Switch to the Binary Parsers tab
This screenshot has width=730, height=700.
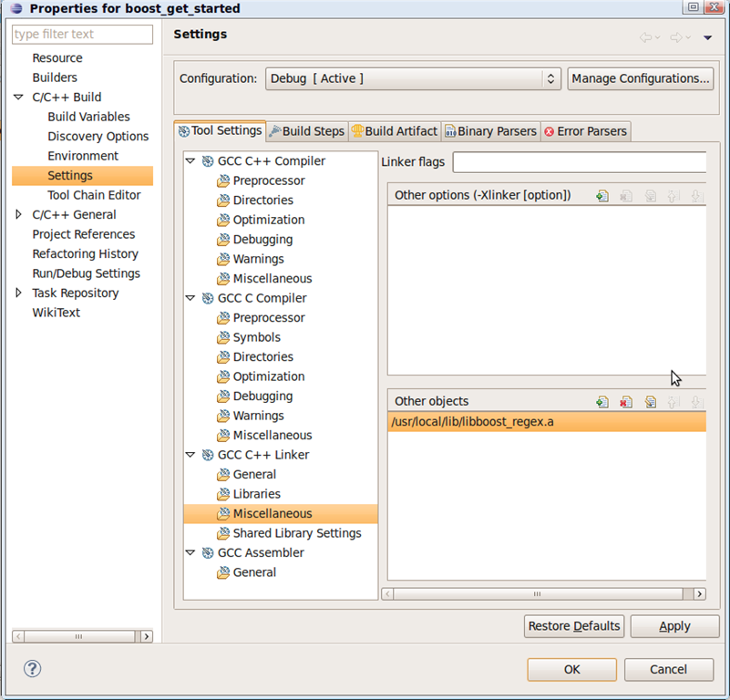pos(491,131)
